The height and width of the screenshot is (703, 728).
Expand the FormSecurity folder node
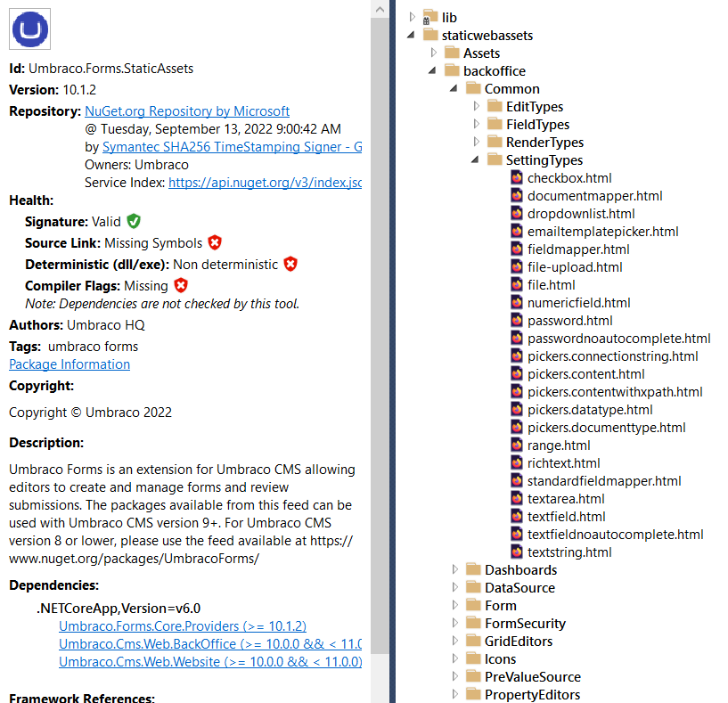click(454, 623)
